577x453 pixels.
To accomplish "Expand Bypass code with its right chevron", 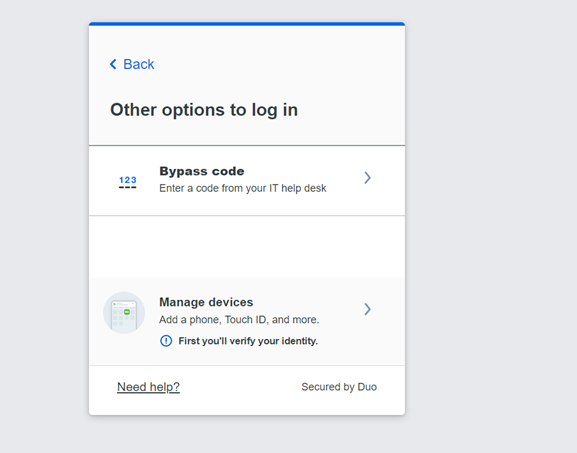I will [367, 178].
